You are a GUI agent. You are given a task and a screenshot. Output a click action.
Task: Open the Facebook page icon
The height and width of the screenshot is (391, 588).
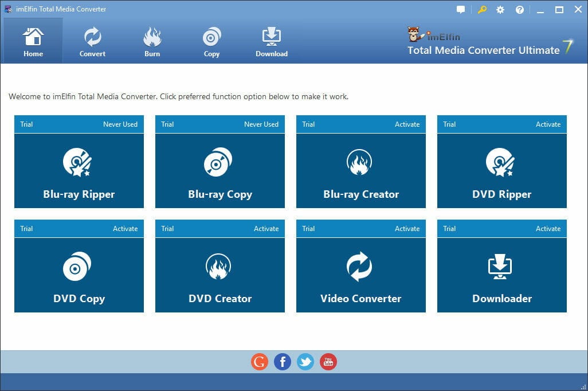(x=283, y=362)
